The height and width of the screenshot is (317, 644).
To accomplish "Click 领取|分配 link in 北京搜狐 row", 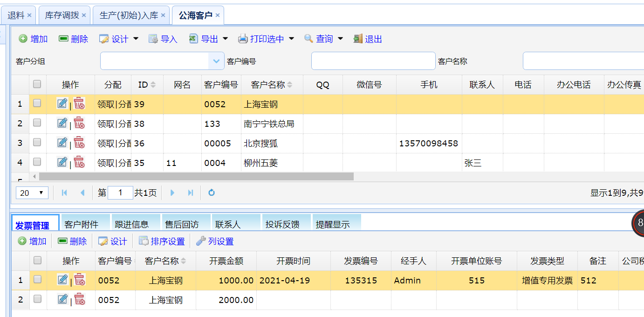I will click(114, 144).
